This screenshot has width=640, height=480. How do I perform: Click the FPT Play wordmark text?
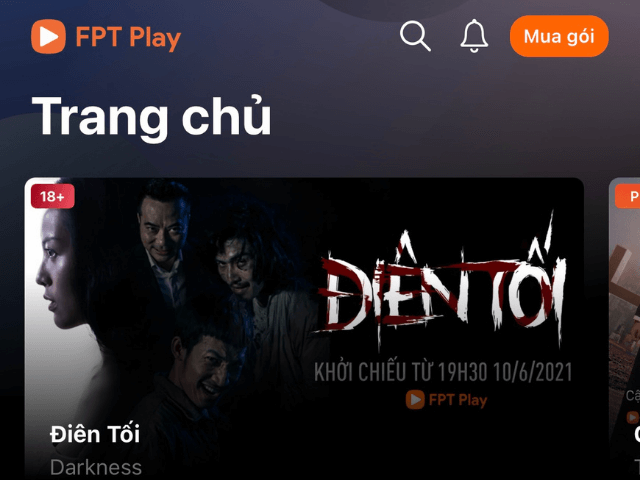[128, 37]
